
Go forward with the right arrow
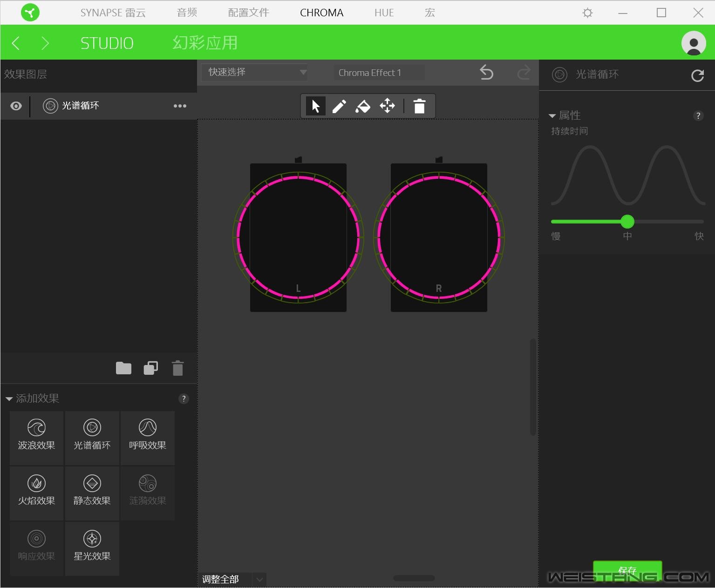click(x=45, y=43)
